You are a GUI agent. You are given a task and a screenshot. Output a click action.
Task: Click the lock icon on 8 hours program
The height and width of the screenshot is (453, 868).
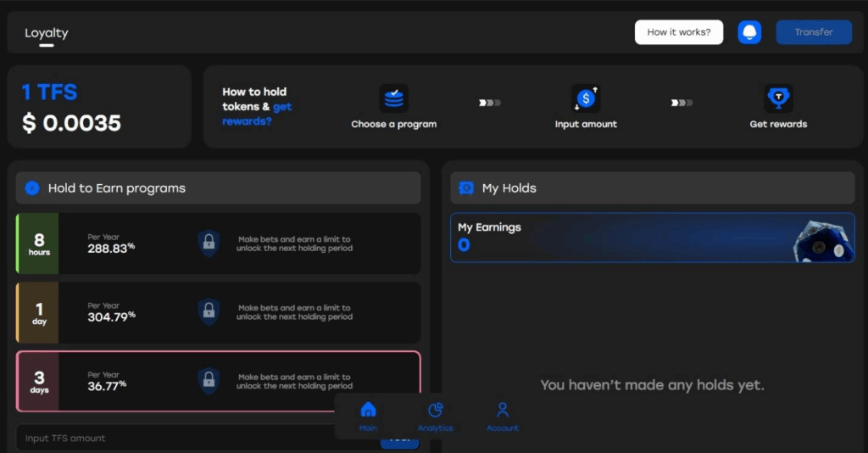point(209,243)
